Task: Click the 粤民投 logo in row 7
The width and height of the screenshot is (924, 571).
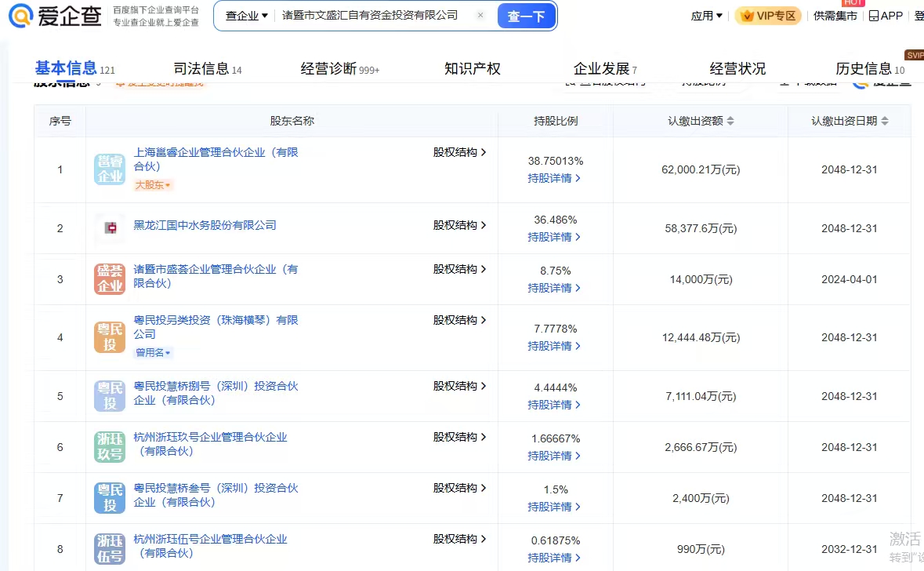Action: coord(110,498)
